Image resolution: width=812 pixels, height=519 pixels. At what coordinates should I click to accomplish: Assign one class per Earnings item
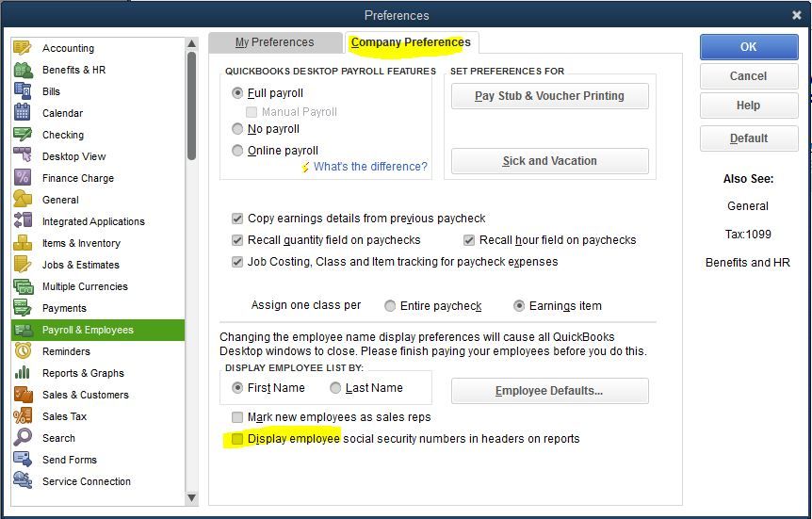tap(518, 306)
